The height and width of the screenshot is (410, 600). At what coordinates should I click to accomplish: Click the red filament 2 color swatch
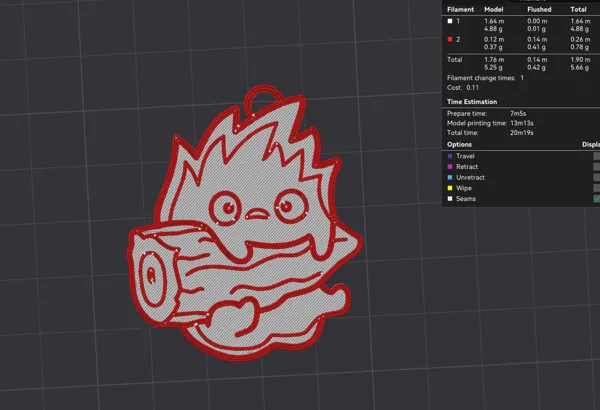click(x=450, y=39)
